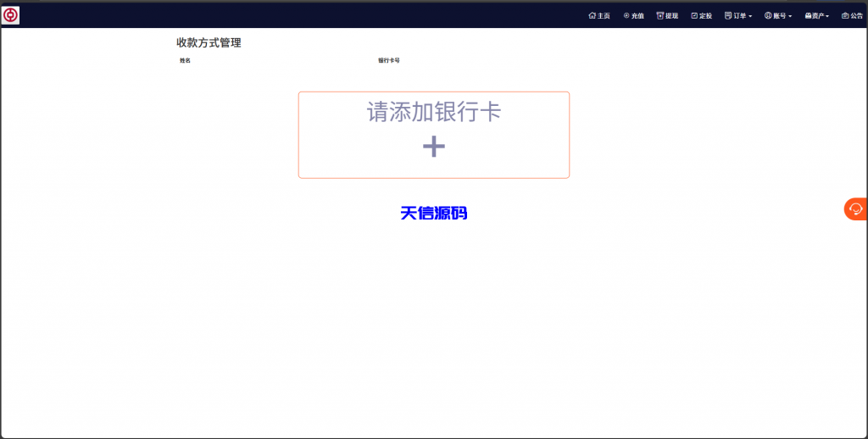Image resolution: width=868 pixels, height=439 pixels.
Task: Click the bank logo in top-left corner
Action: click(x=11, y=15)
